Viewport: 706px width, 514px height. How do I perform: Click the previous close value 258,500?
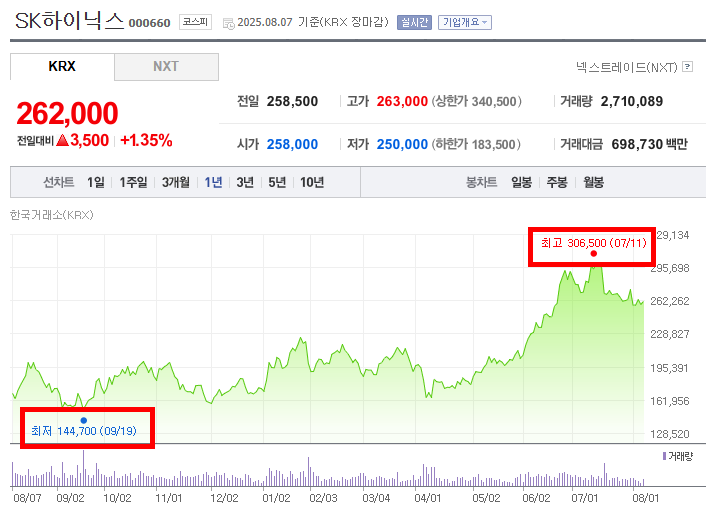click(x=292, y=101)
